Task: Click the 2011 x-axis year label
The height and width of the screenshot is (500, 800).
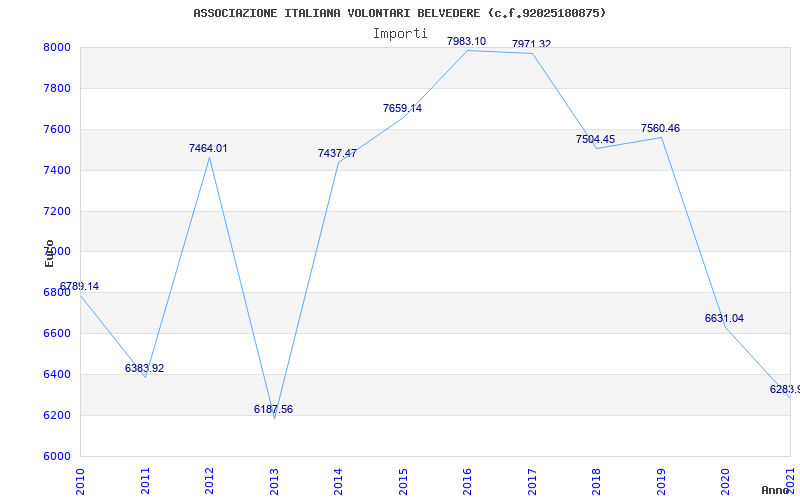Action: (145, 481)
